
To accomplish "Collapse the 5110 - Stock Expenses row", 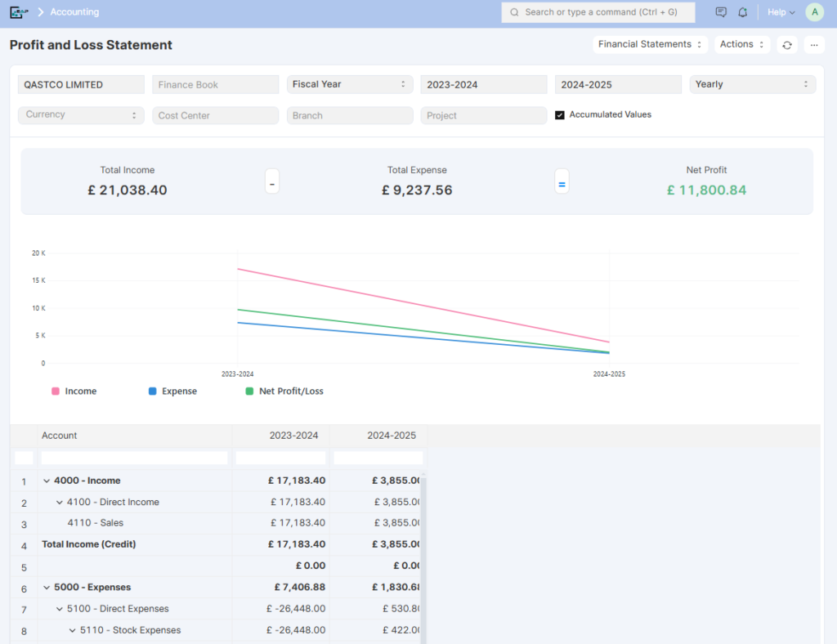I will tap(72, 630).
